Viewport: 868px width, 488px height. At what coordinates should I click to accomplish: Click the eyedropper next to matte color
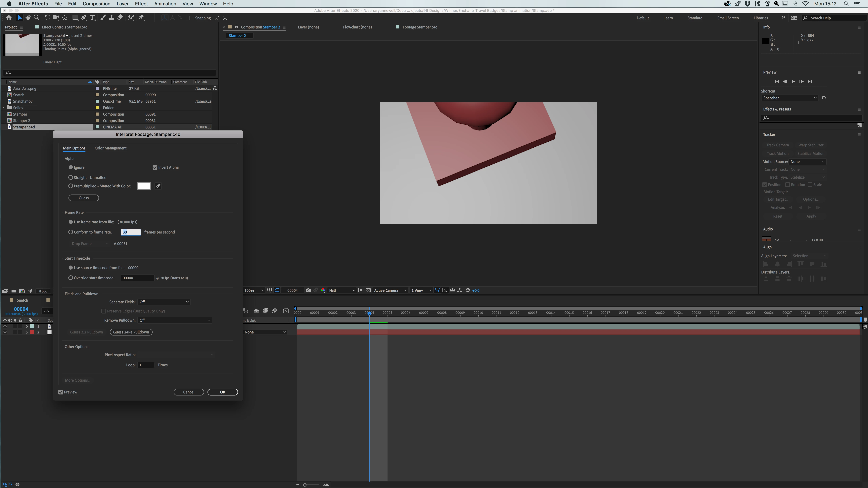[158, 186]
